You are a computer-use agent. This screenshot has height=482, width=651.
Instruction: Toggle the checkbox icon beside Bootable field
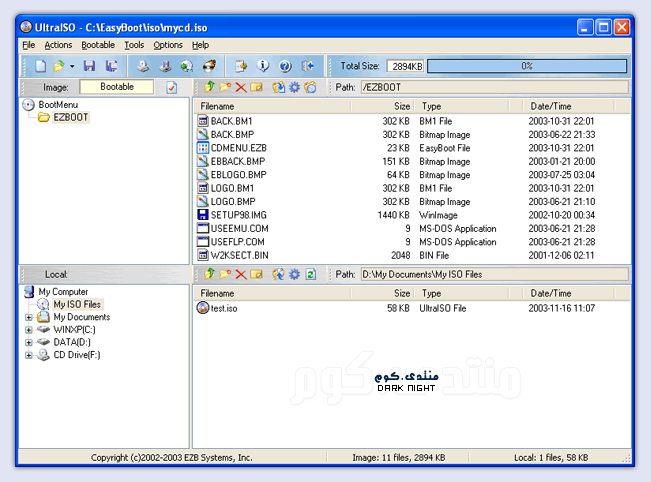171,87
